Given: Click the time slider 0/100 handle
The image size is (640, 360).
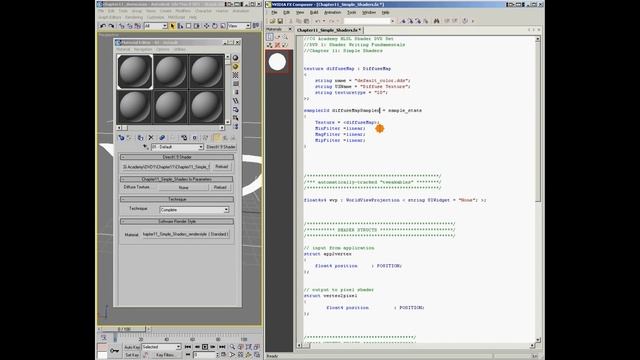Looking at the screenshot, I should point(124,329).
